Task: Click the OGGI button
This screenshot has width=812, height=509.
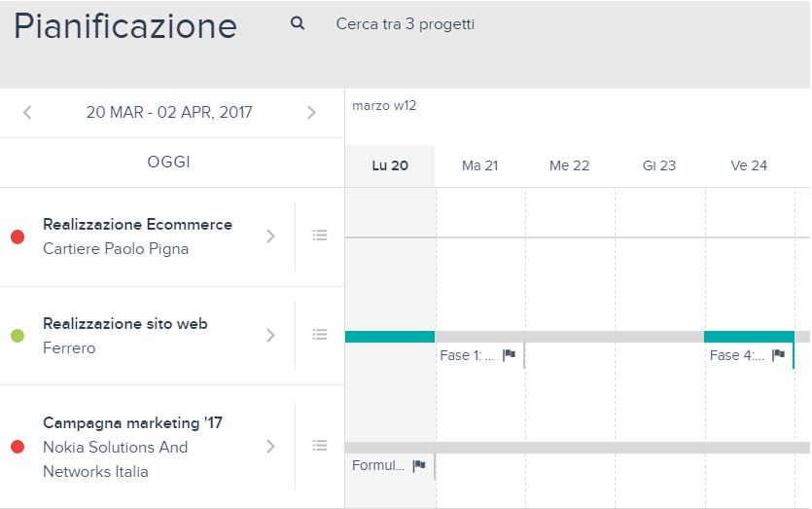Action: [x=169, y=163]
